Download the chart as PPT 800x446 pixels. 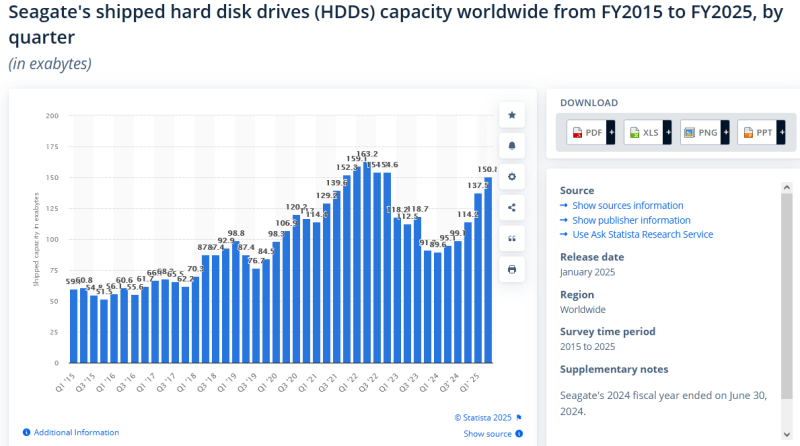point(757,133)
